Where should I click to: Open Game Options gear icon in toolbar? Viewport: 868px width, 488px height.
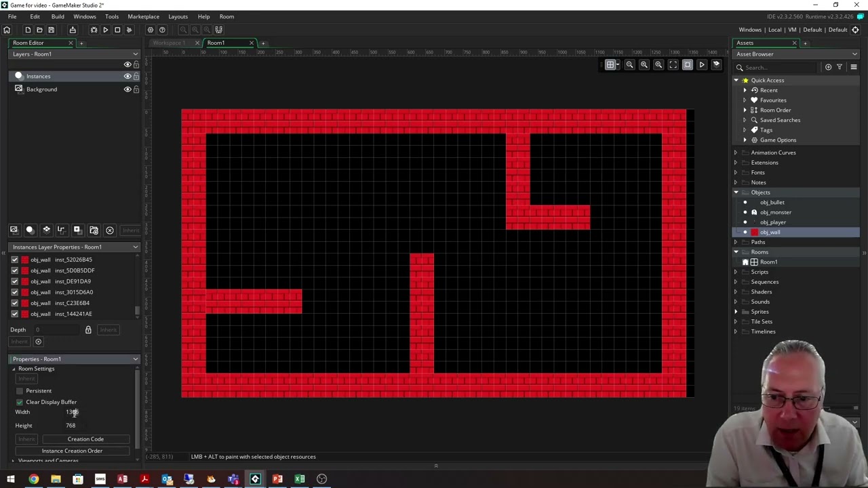[151, 30]
